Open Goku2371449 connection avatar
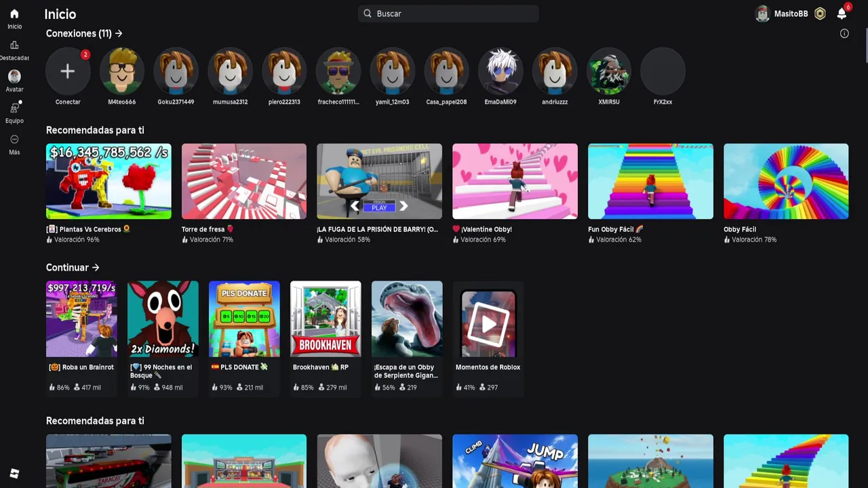The width and height of the screenshot is (868, 488). point(176,70)
